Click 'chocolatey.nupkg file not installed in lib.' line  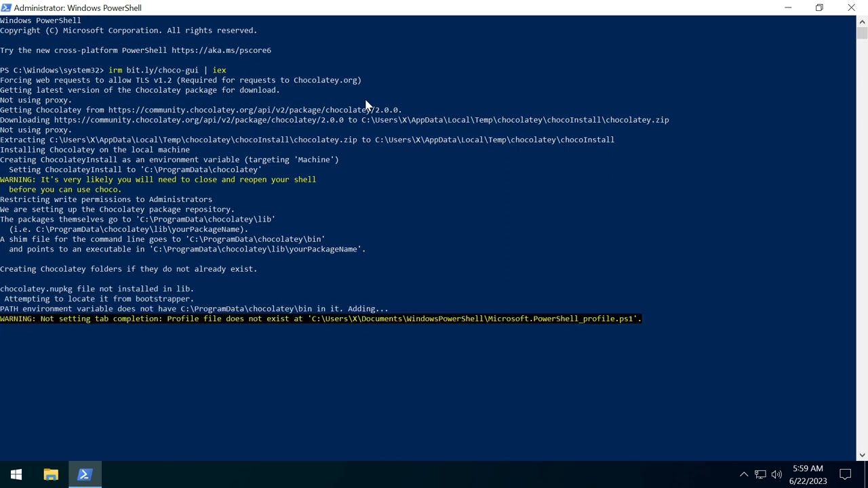click(x=97, y=289)
